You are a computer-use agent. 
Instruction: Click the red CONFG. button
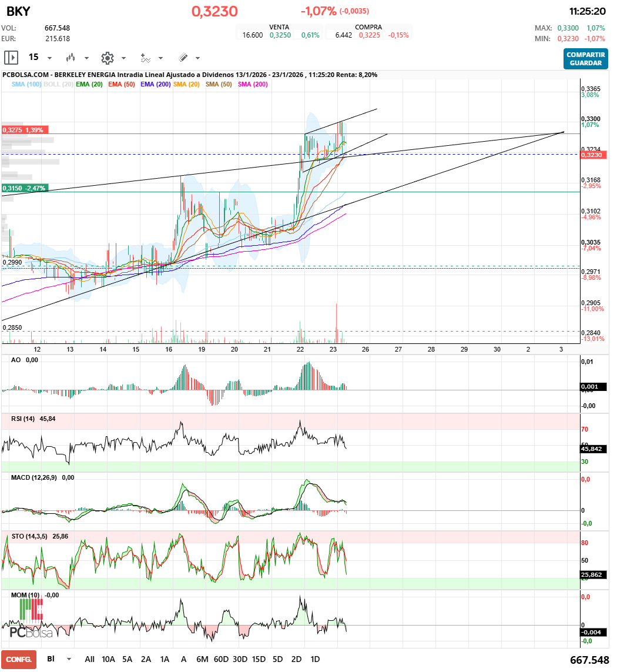click(19, 659)
